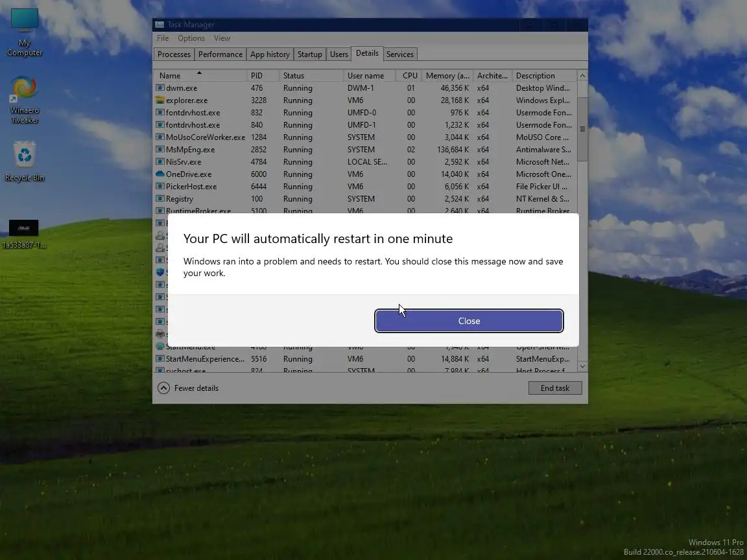Open the Recycle Bin icon
The height and width of the screenshot is (560, 747).
coord(24,161)
